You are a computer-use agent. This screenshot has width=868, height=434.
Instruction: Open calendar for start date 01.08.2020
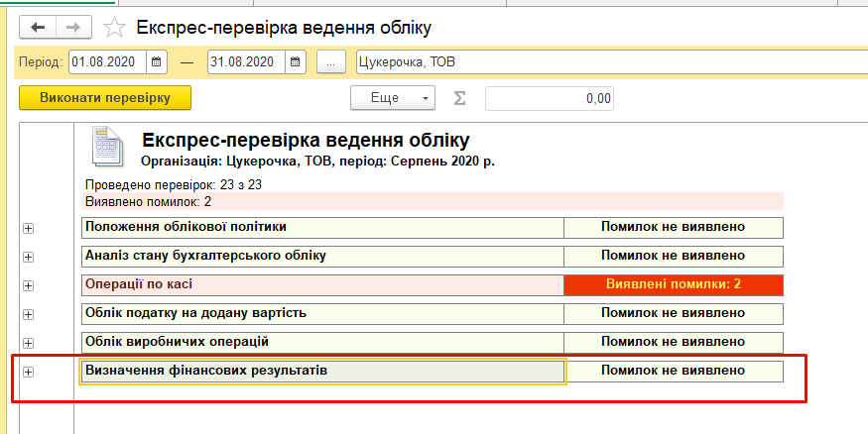click(157, 62)
